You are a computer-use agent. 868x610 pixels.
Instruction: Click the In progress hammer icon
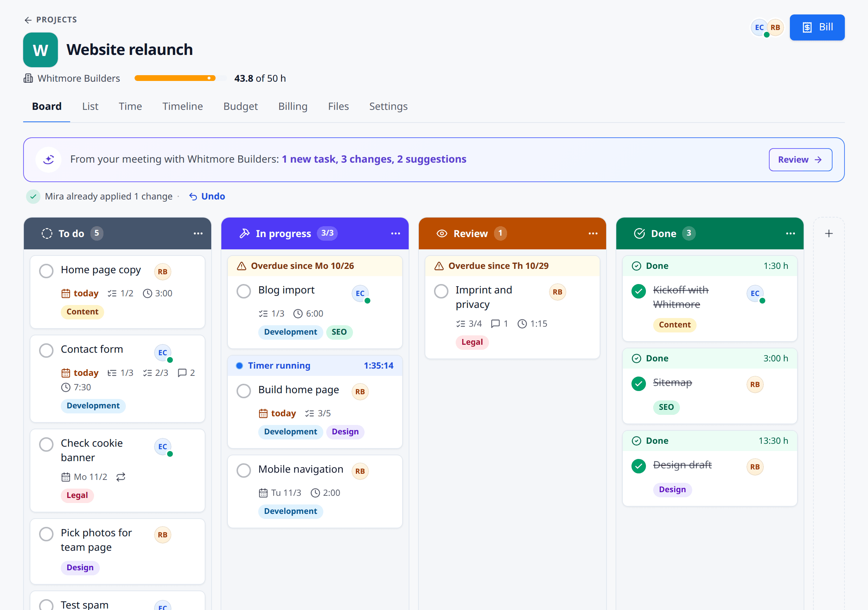(244, 233)
